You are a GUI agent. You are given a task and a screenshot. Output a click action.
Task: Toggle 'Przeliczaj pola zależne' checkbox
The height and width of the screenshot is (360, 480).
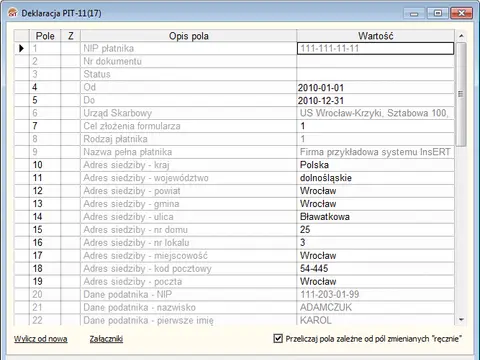pos(278,338)
